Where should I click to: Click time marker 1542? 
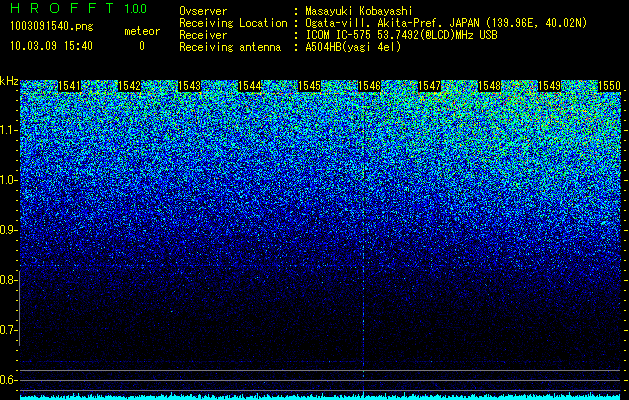pyautogui.click(x=130, y=86)
